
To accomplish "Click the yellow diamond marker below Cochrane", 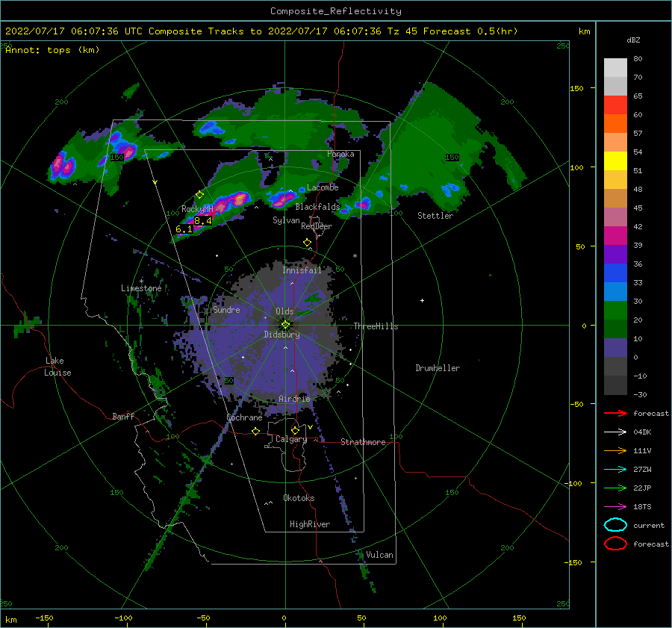I will tap(256, 431).
